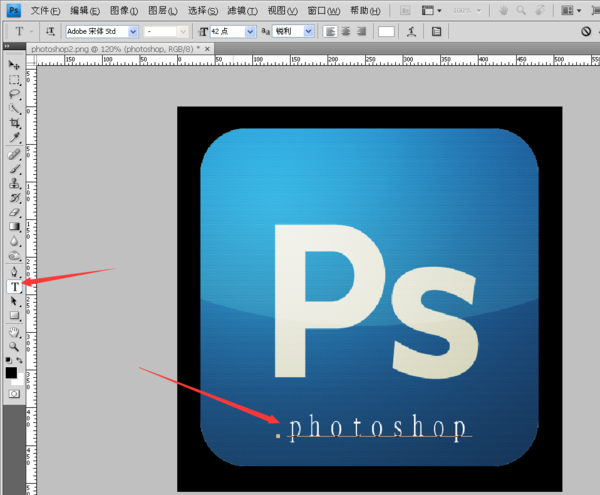
Task: Reset default foreground and background colors
Action: [8, 360]
